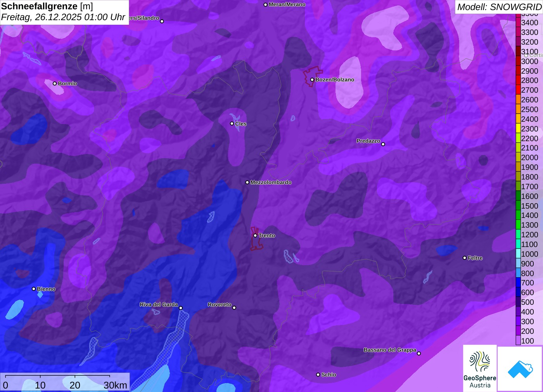
Task: Click the Meran/Merano marker dot
Action: click(x=265, y=5)
